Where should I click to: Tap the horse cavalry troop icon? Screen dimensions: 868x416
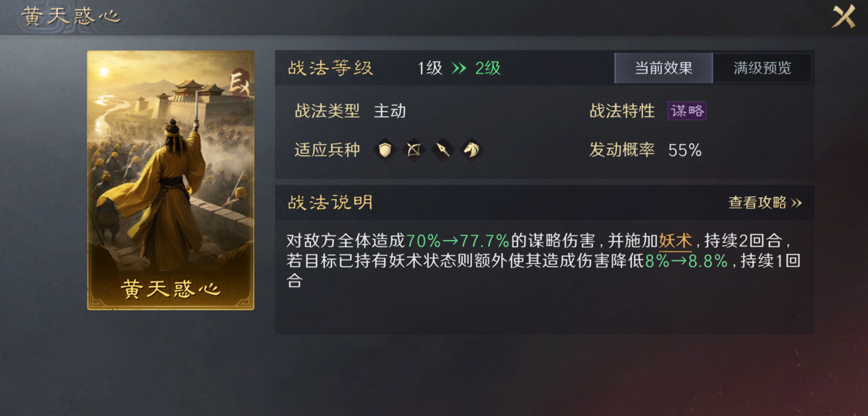click(471, 150)
